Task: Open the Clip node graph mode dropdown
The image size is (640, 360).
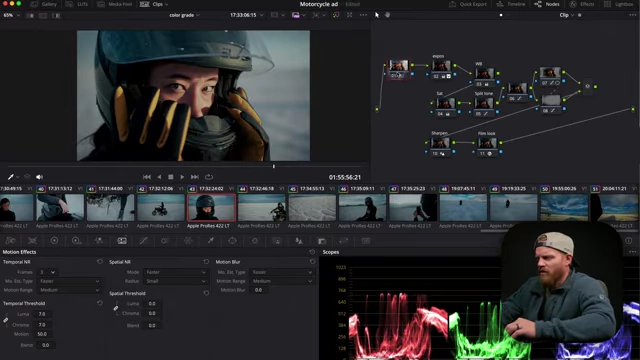Action: 567,15
